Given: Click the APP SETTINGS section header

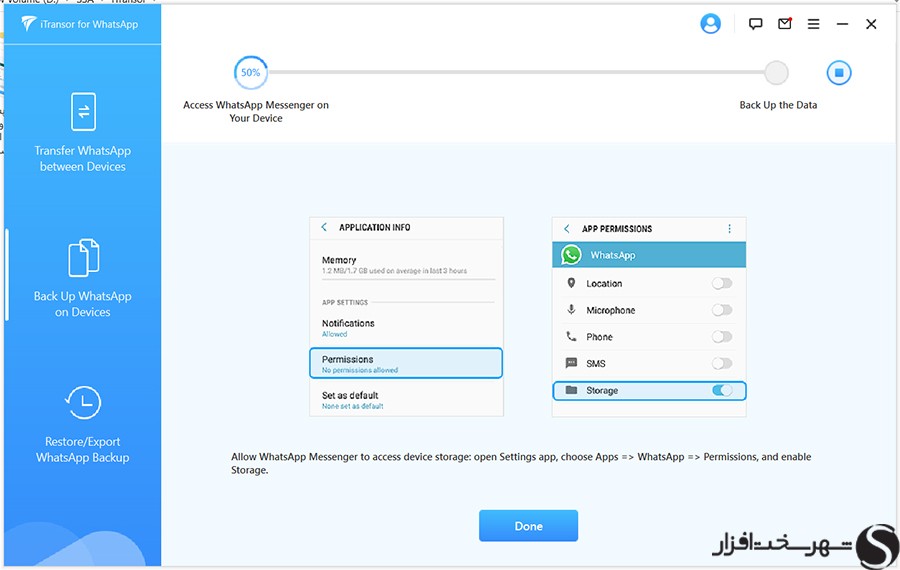Looking at the screenshot, I should click(344, 302).
